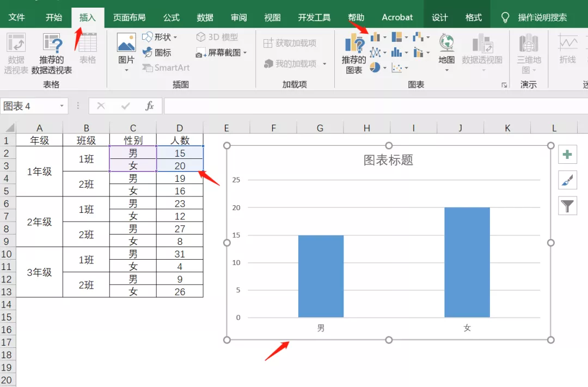Click into the formula bar input
Screen dimensions: 588x387
[376, 106]
